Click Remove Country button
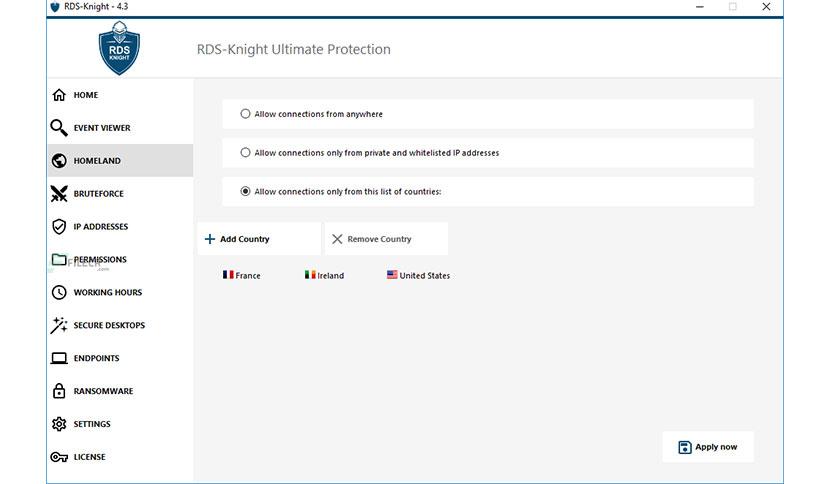The image size is (836, 484). (387, 239)
